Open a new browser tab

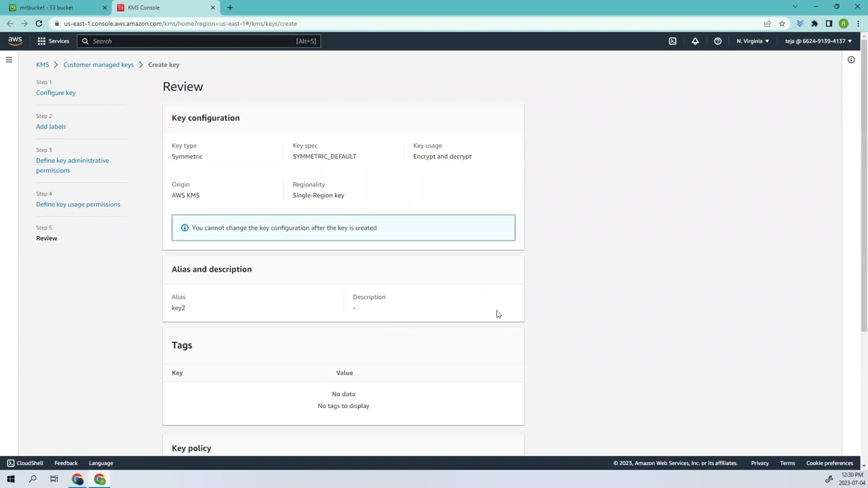[230, 7]
